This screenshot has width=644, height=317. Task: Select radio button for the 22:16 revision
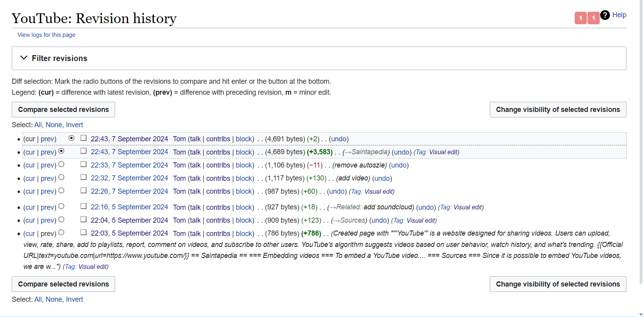(61, 206)
